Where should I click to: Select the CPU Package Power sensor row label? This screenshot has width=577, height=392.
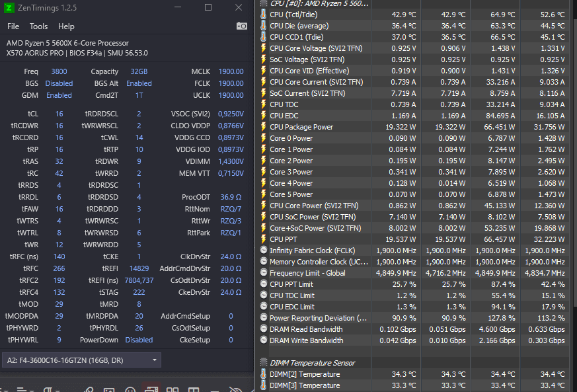point(301,127)
